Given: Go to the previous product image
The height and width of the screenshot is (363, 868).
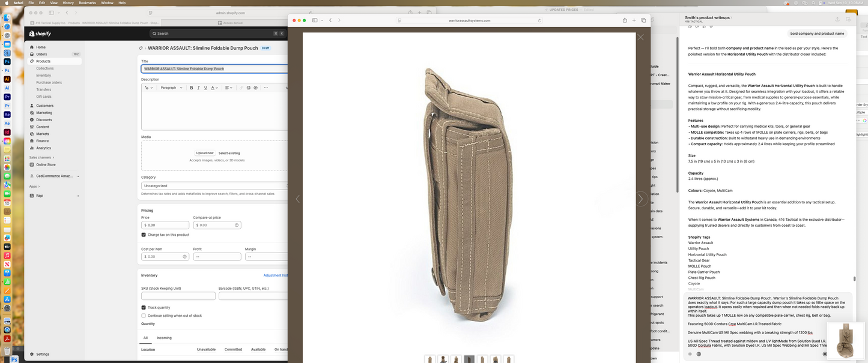Looking at the screenshot, I should pos(297,199).
